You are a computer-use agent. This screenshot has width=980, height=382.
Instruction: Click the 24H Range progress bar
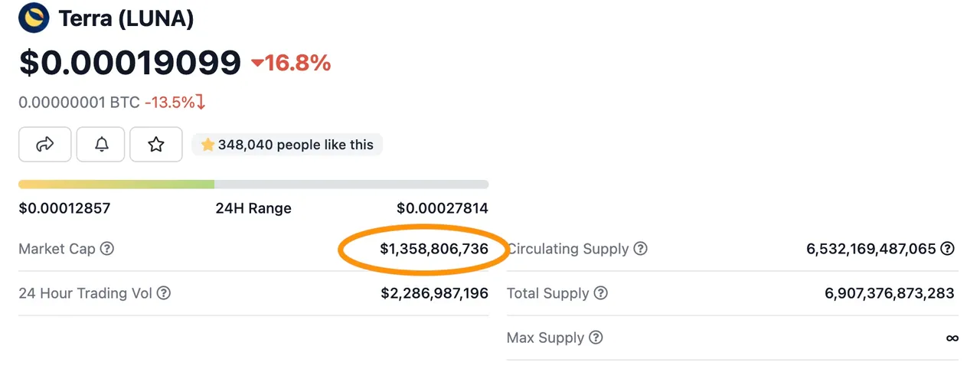pos(253,184)
